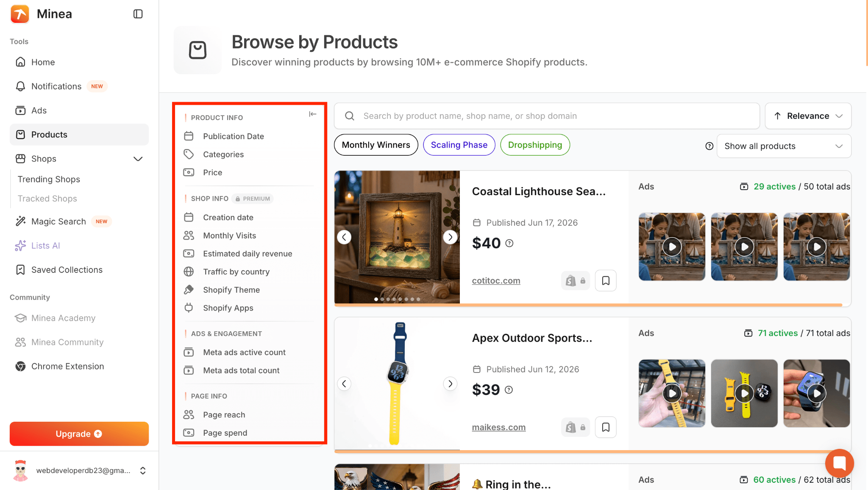Image resolution: width=868 pixels, height=490 pixels.
Task: Open the Relevance sort dropdown
Action: (x=808, y=116)
